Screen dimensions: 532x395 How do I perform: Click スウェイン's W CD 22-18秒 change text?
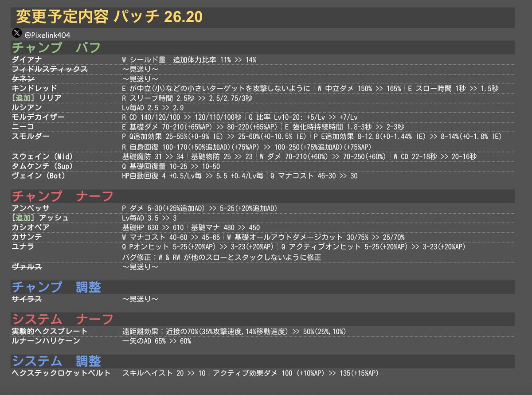pyautogui.click(x=436, y=157)
